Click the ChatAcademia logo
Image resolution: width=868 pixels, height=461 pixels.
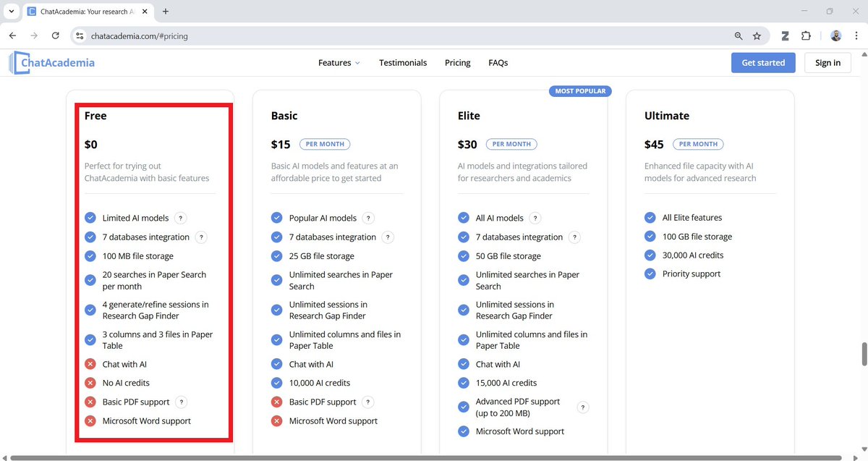coord(51,62)
